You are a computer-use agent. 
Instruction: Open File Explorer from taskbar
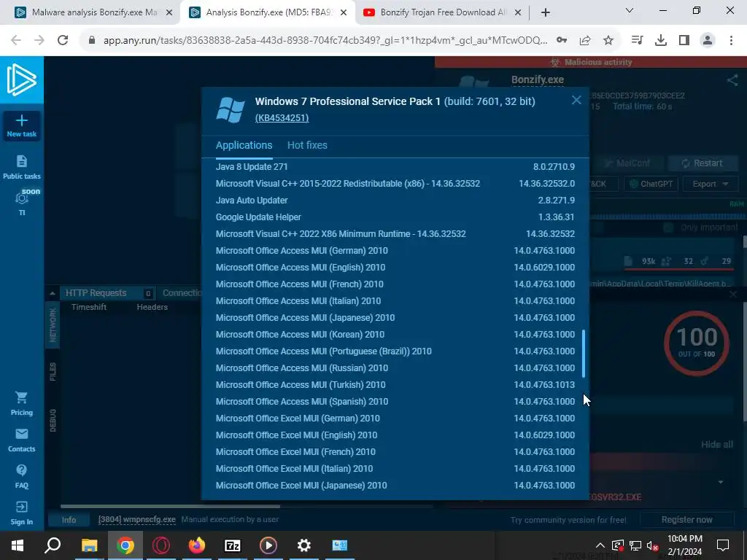coord(89,545)
